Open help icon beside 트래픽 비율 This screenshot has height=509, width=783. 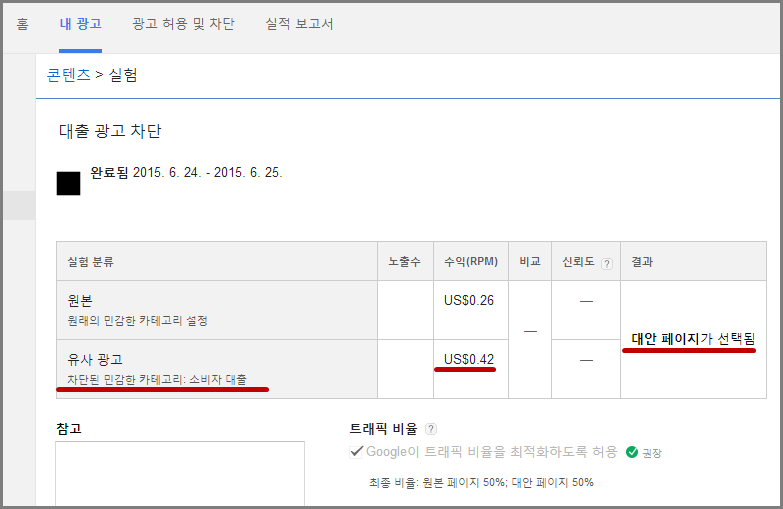[431, 428]
